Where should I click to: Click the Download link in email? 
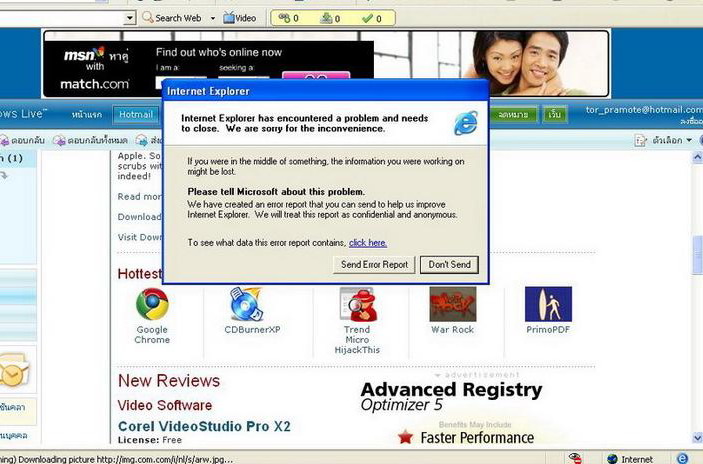tap(139, 217)
